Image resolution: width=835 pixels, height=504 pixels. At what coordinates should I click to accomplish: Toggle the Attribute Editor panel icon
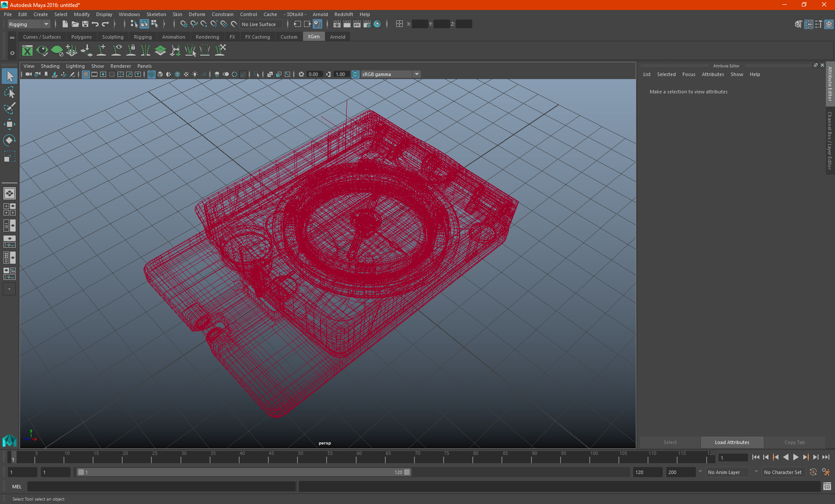808,24
